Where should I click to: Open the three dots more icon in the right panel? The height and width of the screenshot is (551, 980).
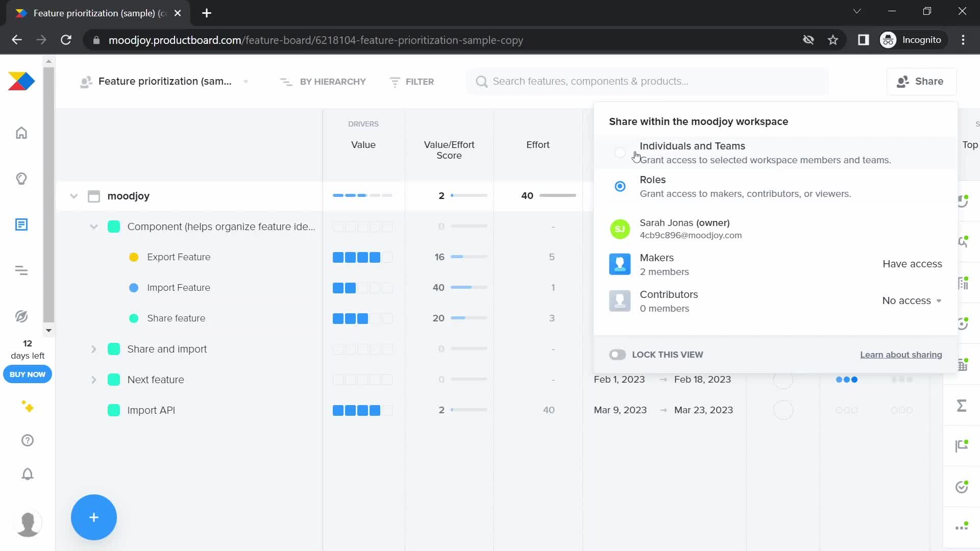point(962,527)
